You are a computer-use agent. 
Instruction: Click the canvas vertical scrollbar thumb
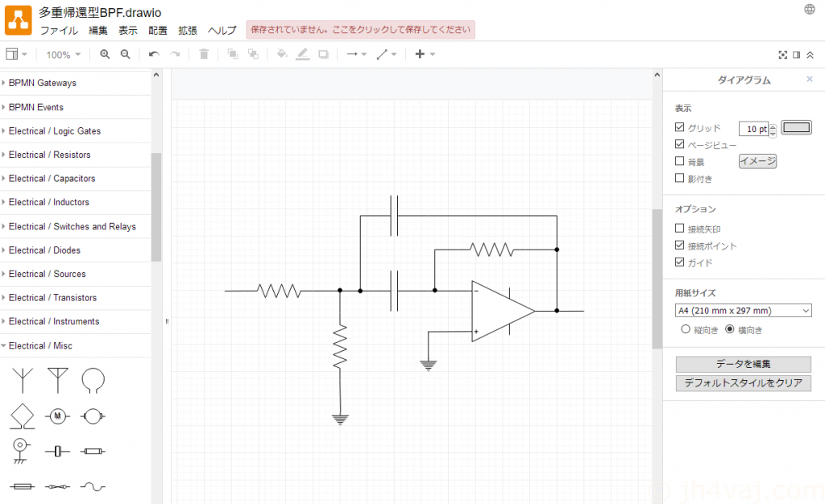657,279
